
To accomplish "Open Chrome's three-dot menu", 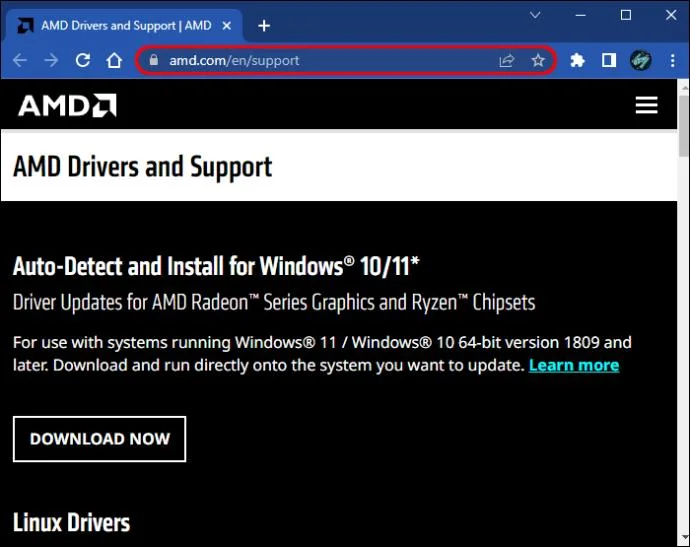I will [672, 60].
